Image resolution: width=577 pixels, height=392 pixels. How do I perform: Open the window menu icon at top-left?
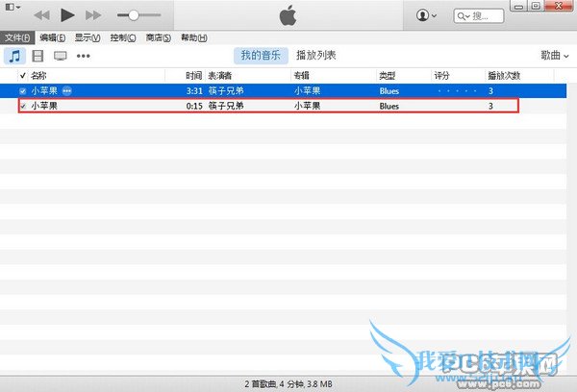tap(13, 7)
